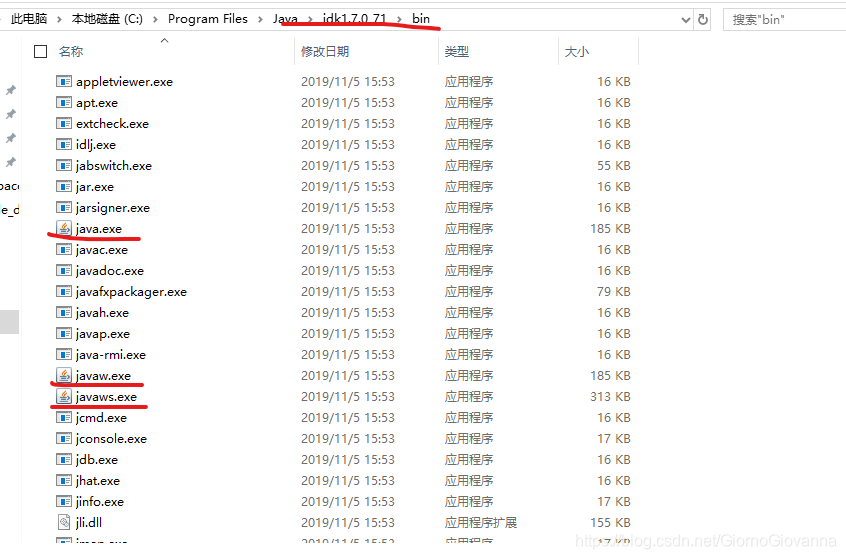Viewport: 846px width, 559px height.
Task: Select the jhat.exe file name
Action: (98, 481)
